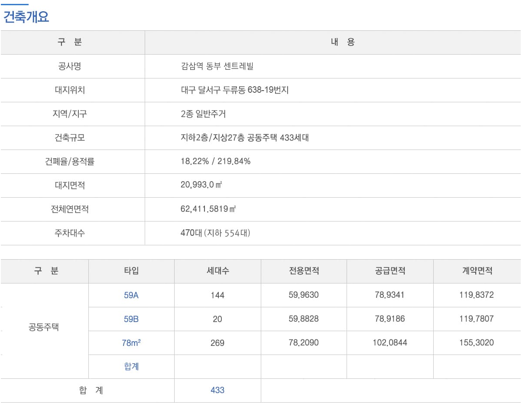
Task: Select the 18.22% / 219.84% ratio value
Action: [x=215, y=162]
